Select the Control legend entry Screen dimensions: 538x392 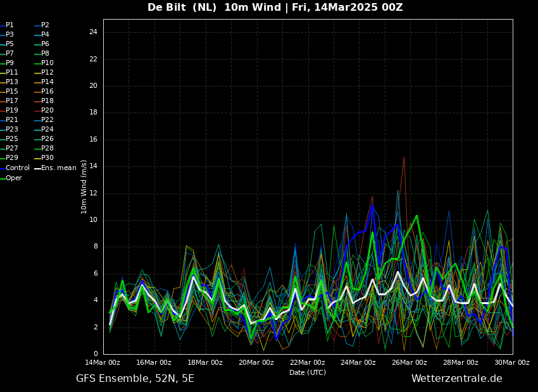[x=15, y=168]
